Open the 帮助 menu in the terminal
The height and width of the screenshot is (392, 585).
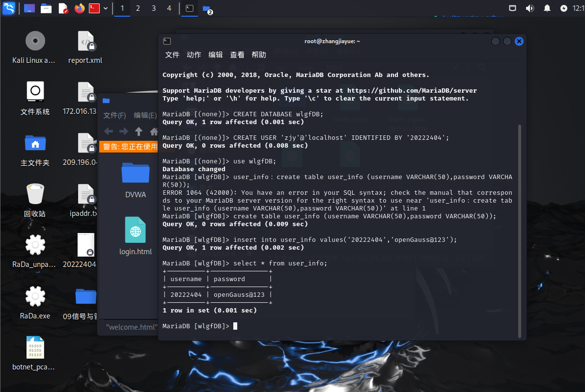tap(258, 55)
